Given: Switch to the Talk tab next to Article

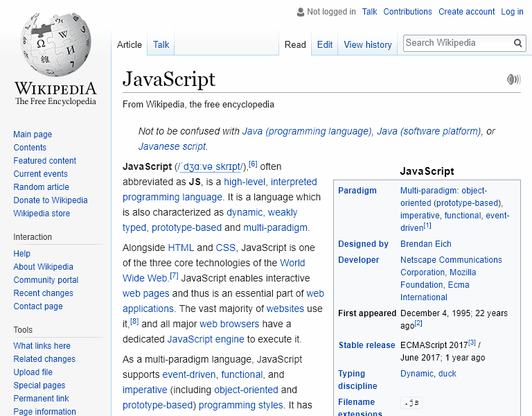Looking at the screenshot, I should (161, 44).
